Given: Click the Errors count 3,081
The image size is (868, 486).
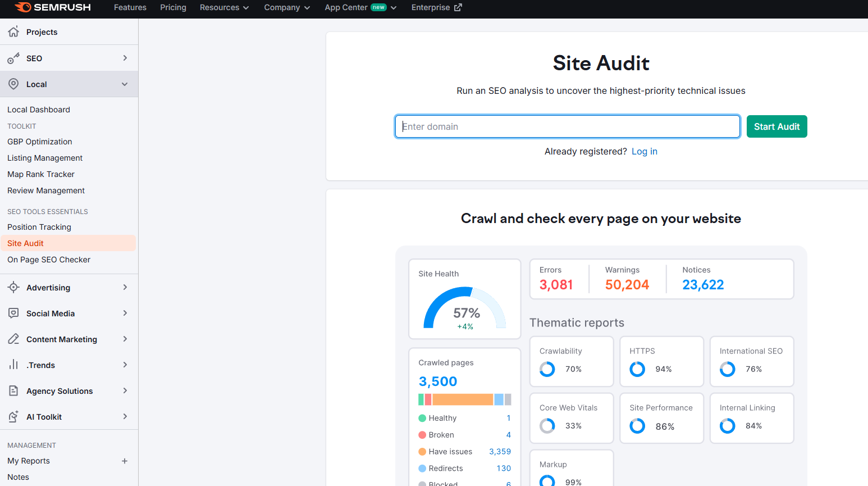Looking at the screenshot, I should 556,285.
